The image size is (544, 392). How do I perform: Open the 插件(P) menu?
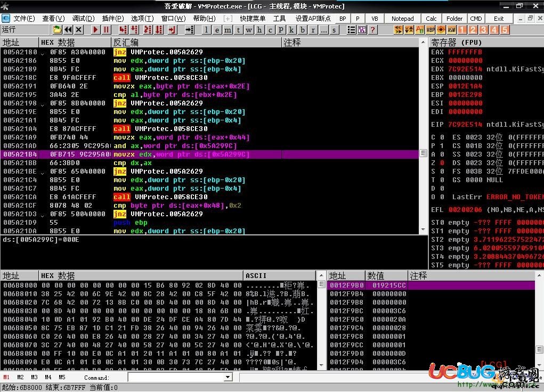pos(113,19)
